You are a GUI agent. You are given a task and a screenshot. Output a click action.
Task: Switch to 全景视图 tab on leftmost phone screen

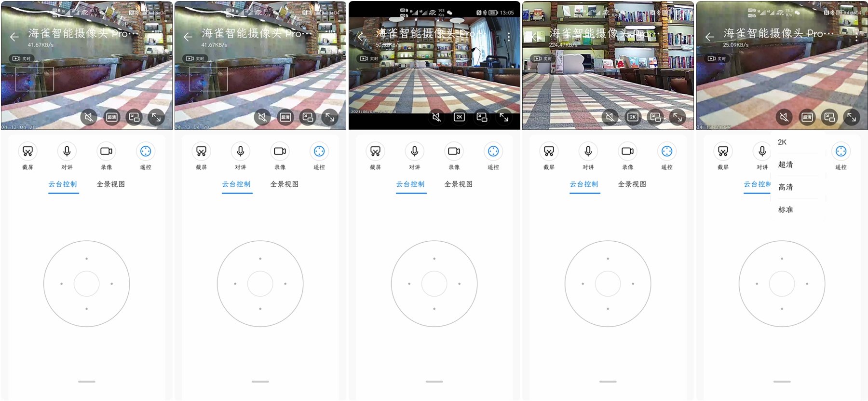pos(111,184)
